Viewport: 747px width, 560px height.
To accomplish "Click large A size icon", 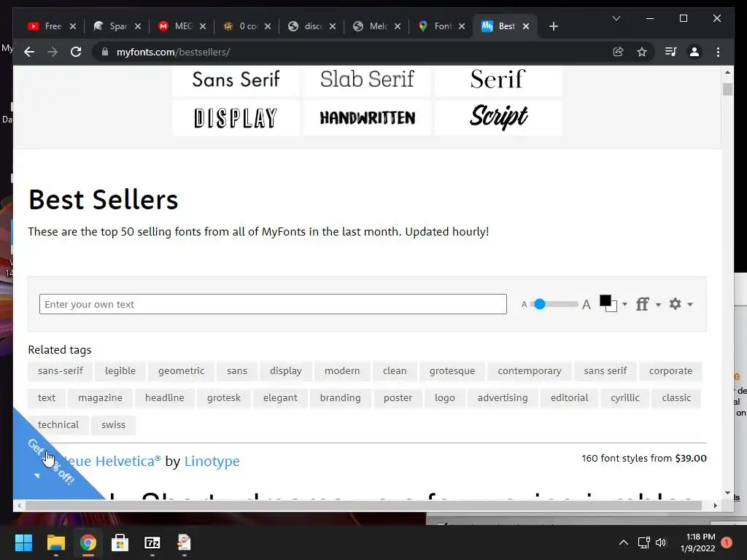I will (587, 304).
